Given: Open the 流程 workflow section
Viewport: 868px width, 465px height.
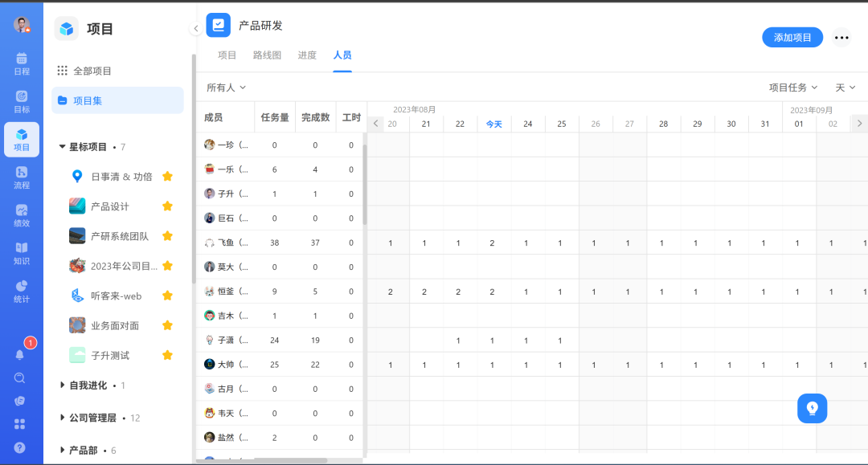Looking at the screenshot, I should click(22, 178).
